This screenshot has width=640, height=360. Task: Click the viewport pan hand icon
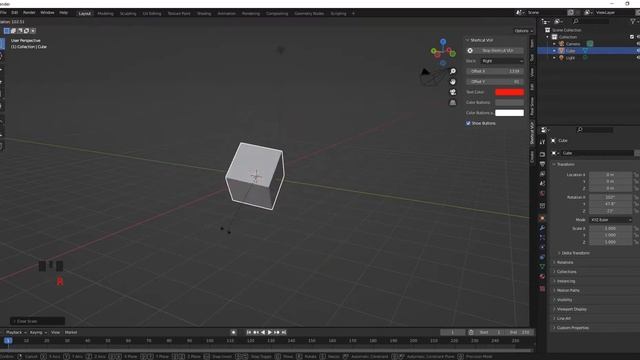coord(453,82)
